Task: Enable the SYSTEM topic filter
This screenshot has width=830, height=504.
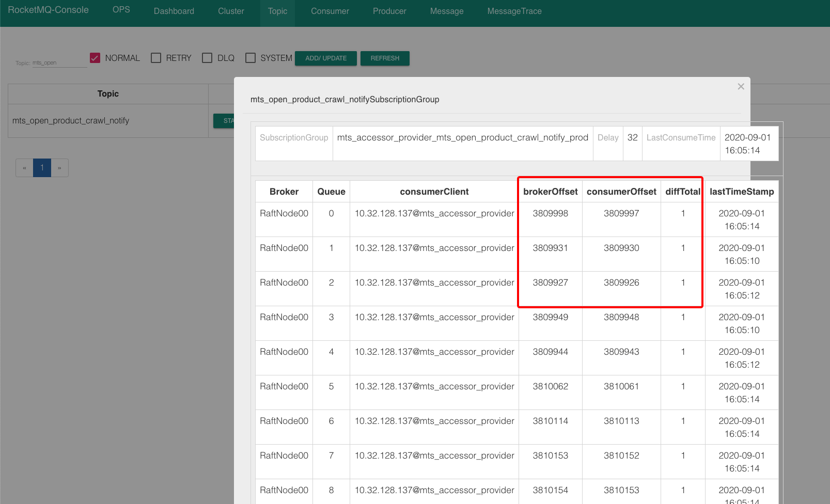Action: coord(250,58)
